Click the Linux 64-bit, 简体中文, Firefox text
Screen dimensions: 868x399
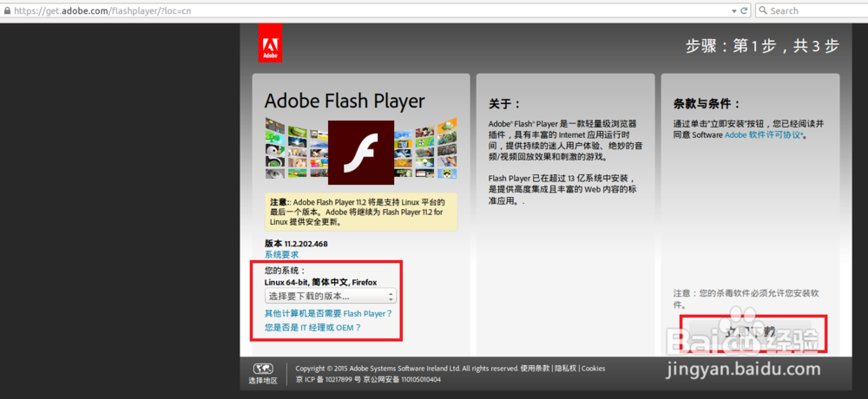point(320,282)
